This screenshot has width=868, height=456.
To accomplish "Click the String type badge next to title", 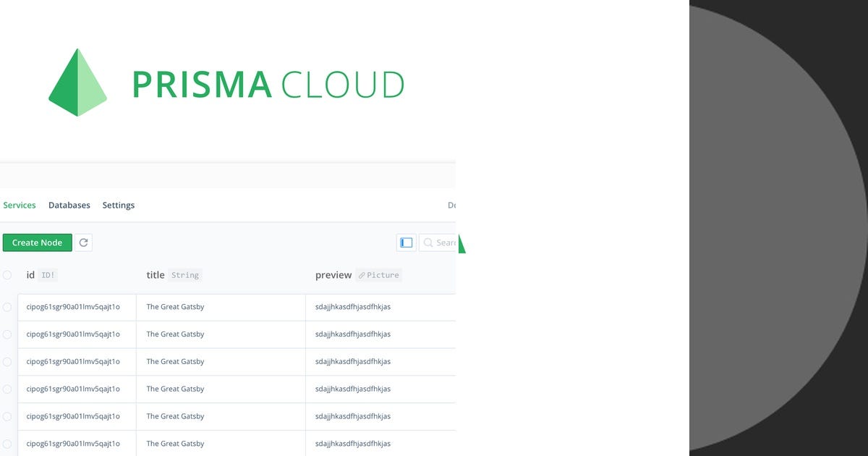I will [185, 275].
